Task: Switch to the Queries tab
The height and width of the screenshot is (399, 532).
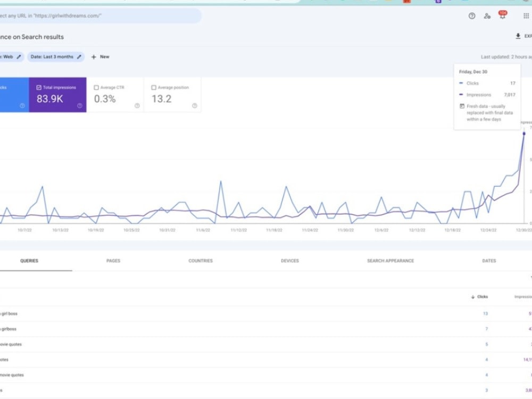Action: pos(29,261)
